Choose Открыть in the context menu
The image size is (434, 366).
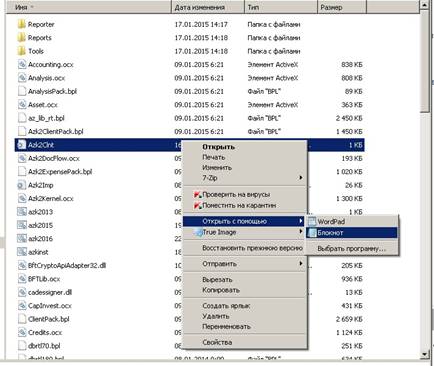pyautogui.click(x=218, y=147)
